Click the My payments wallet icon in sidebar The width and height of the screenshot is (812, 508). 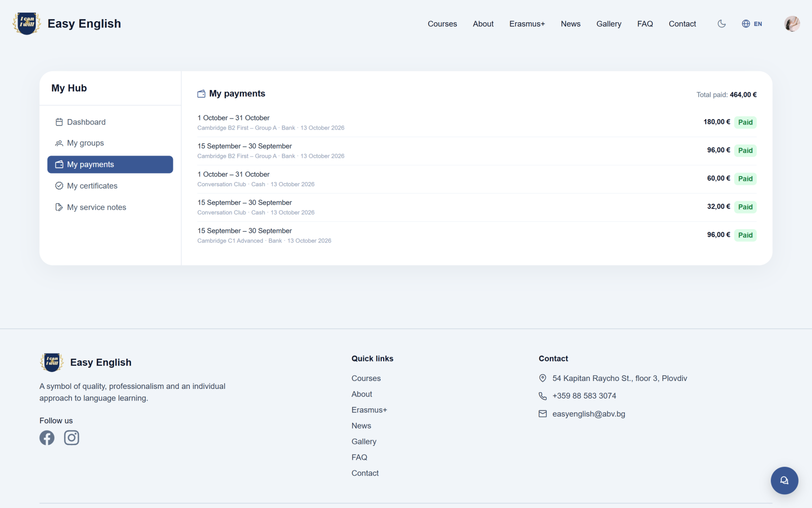click(x=59, y=165)
